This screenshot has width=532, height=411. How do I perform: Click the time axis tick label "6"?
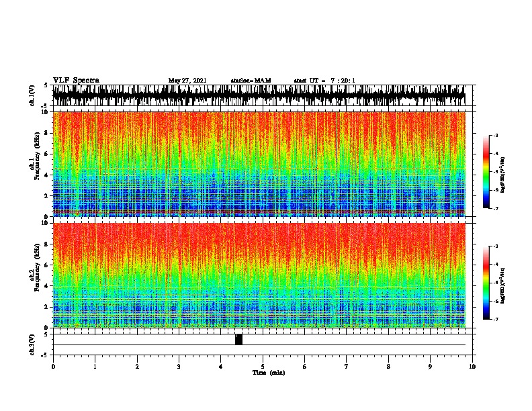tap(305, 367)
